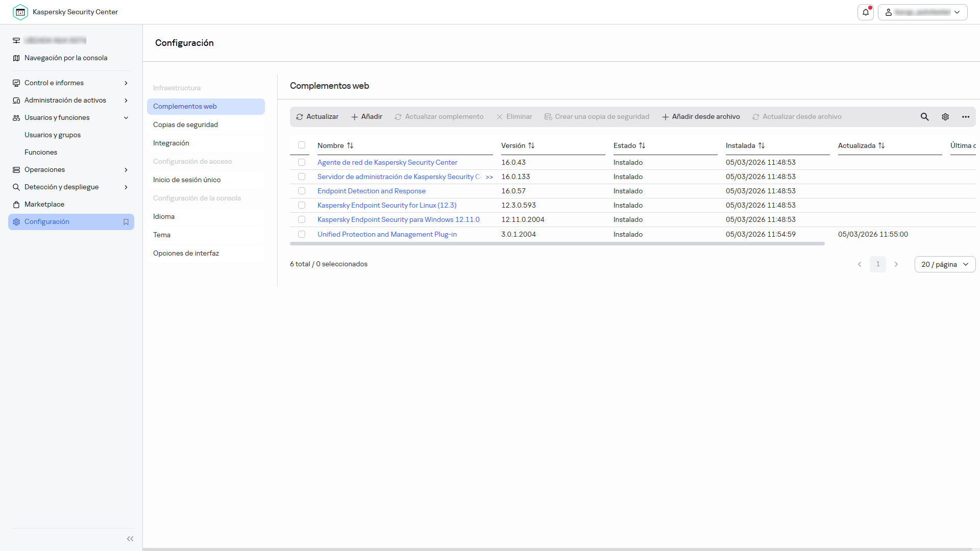Open table settings with the gear icon

click(945, 116)
